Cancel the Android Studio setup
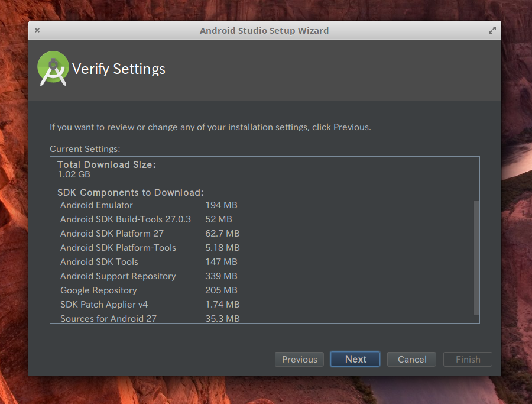The image size is (532, 404). coord(411,359)
